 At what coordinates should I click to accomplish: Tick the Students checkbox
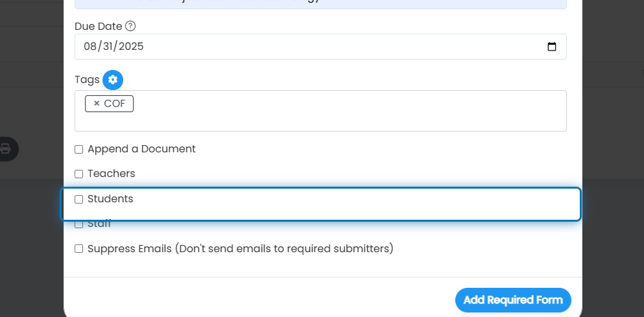pyautogui.click(x=79, y=199)
